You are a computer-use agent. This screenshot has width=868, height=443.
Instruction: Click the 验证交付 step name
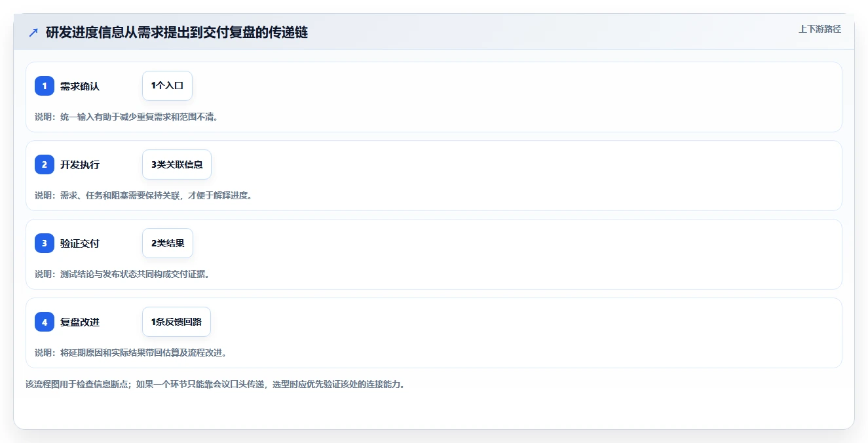80,243
